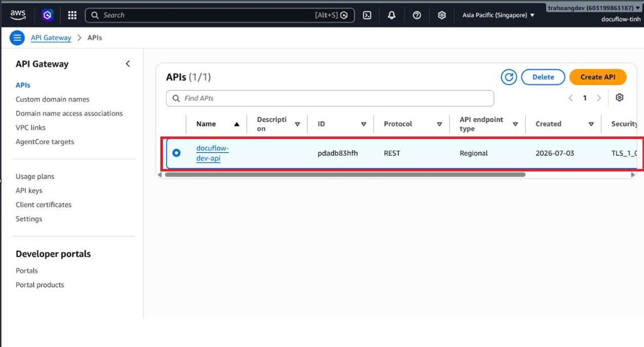Image resolution: width=644 pixels, height=347 pixels.
Task: Toggle the hamburger navigation menu
Action: tap(17, 38)
